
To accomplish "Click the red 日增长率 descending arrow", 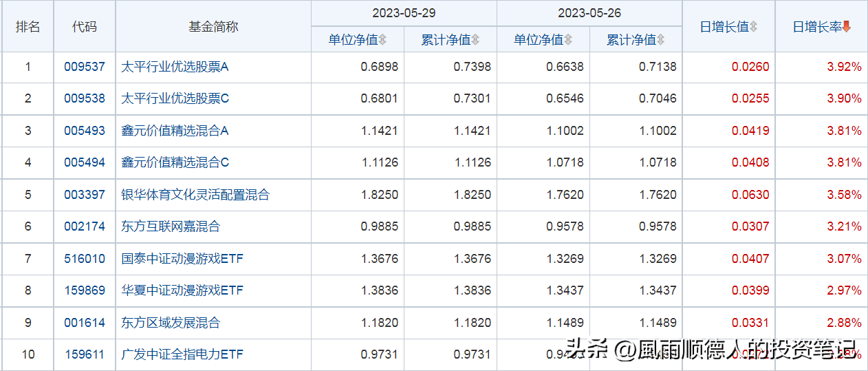I will click(847, 27).
